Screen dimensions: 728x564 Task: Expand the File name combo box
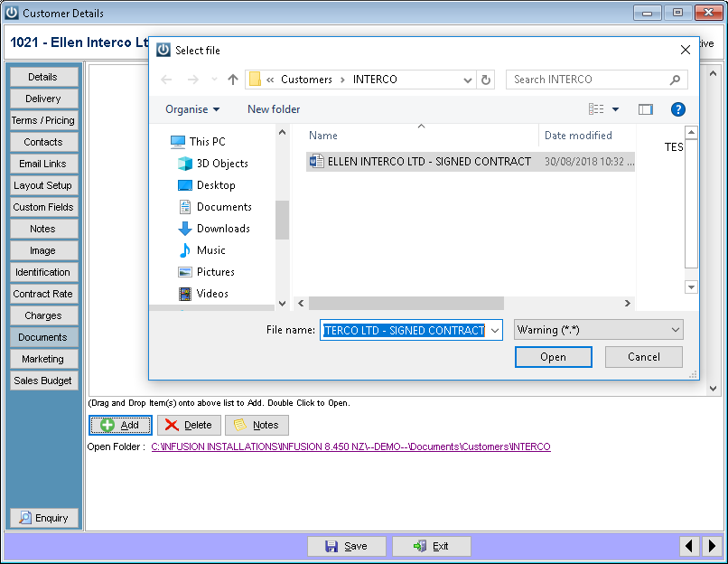[492, 330]
